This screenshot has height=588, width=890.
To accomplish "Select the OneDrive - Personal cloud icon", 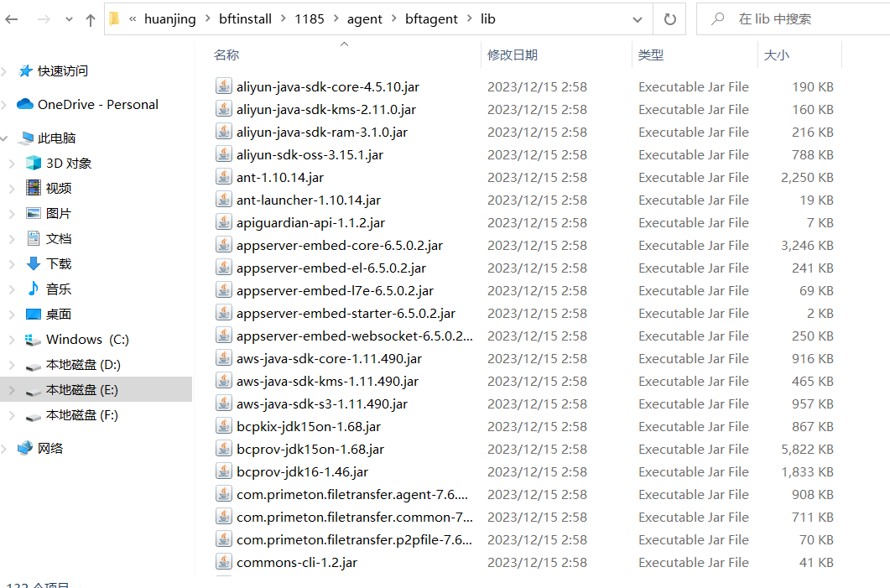I will pos(23,104).
